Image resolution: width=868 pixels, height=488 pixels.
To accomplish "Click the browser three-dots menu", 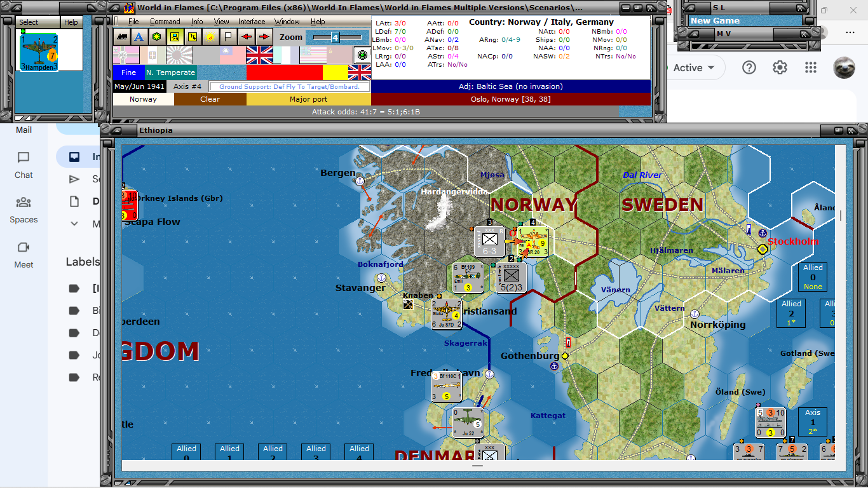I will click(x=850, y=32).
